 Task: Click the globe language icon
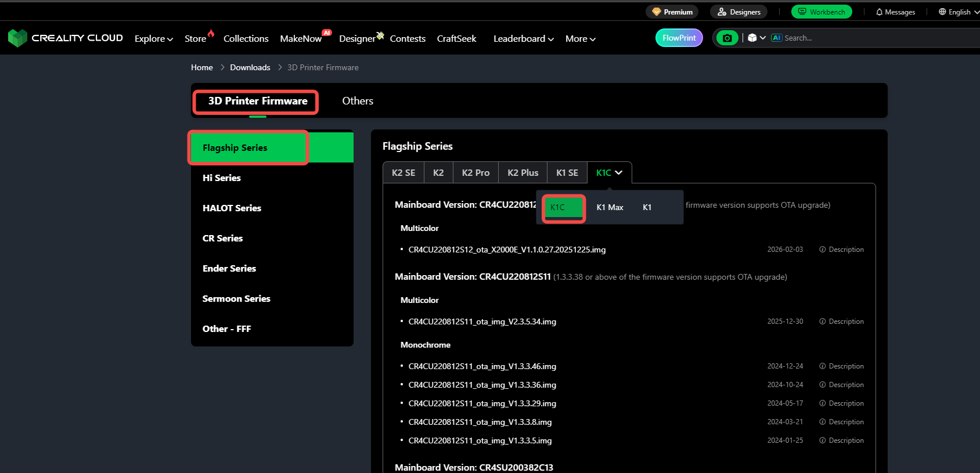click(942, 12)
